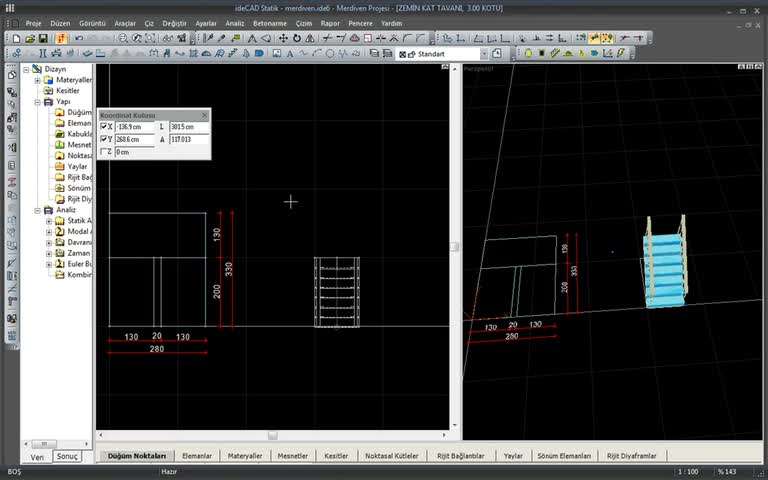768x480 pixels.
Task: Expand the Zaman tree node
Action: (48, 253)
